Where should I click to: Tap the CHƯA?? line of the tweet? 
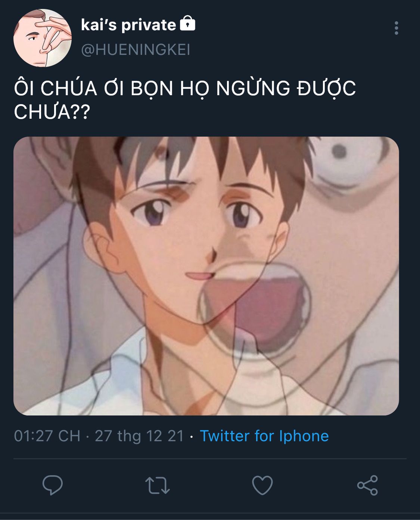tap(52, 111)
